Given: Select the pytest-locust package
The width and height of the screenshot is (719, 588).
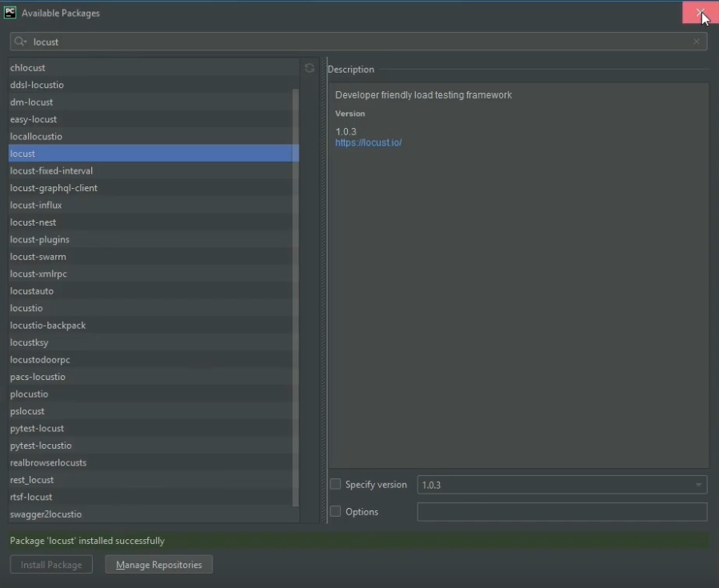Looking at the screenshot, I should (154, 428).
